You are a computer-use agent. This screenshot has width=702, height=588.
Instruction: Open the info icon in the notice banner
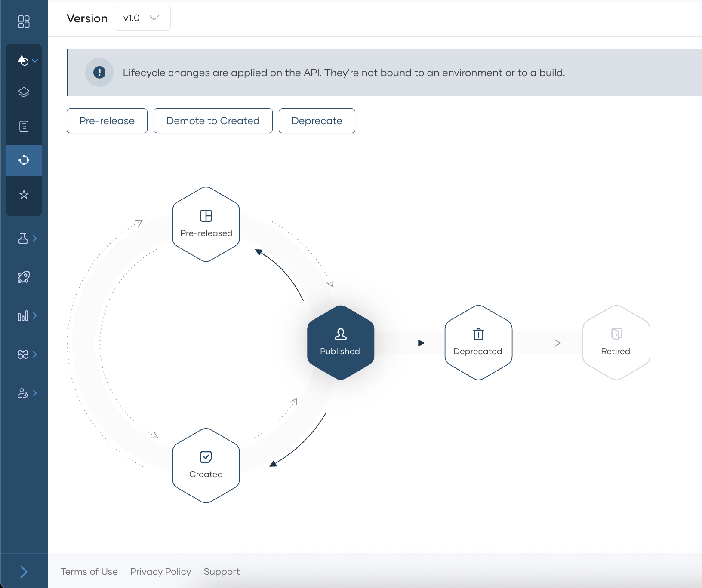pos(99,72)
